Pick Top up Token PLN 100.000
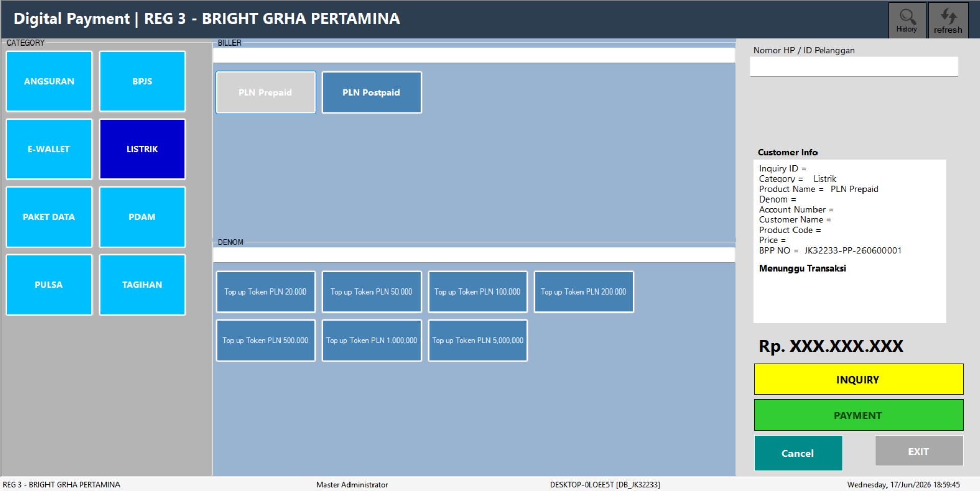980x491 pixels. pos(478,292)
